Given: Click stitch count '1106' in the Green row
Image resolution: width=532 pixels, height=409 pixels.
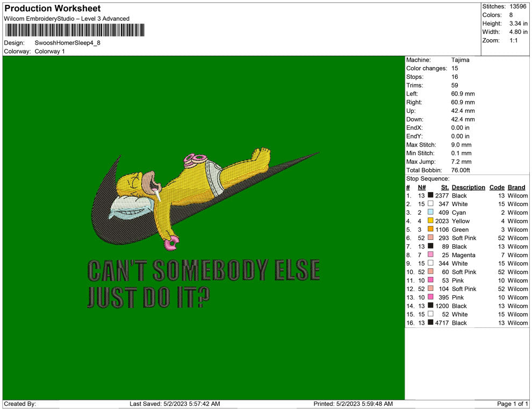Looking at the screenshot, I should click(x=442, y=229).
